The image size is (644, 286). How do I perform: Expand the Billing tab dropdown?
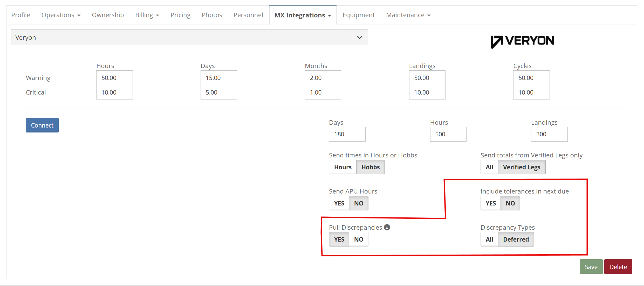(x=147, y=15)
